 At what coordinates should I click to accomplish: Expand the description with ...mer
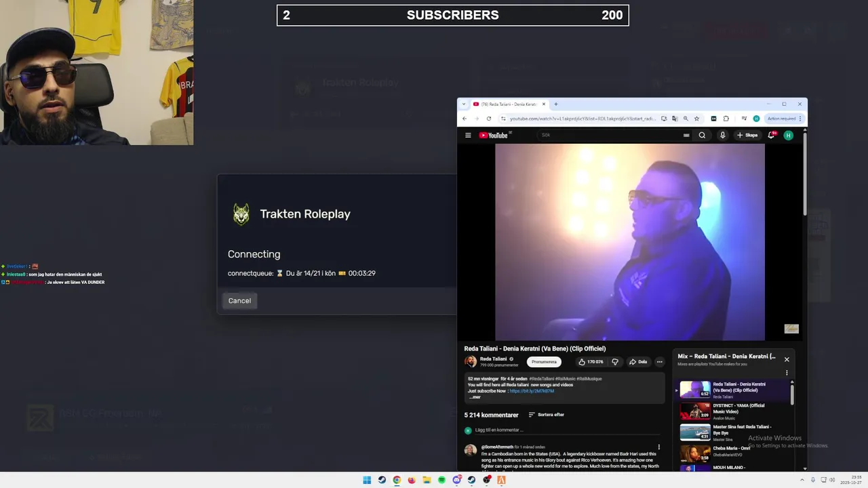point(475,397)
